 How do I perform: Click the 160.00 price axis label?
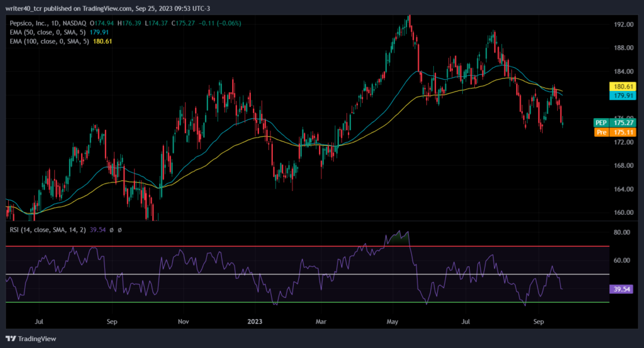coord(623,212)
